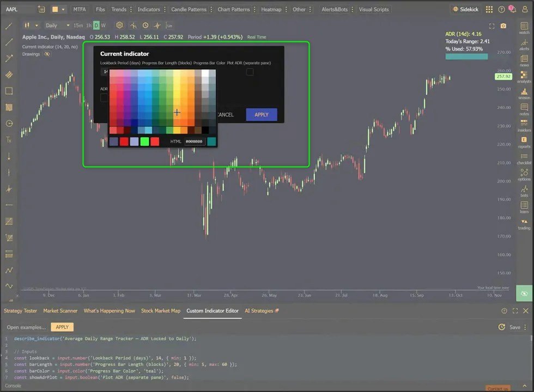Open the bots sidebar icon
This screenshot has height=392, width=534.
[x=524, y=191]
